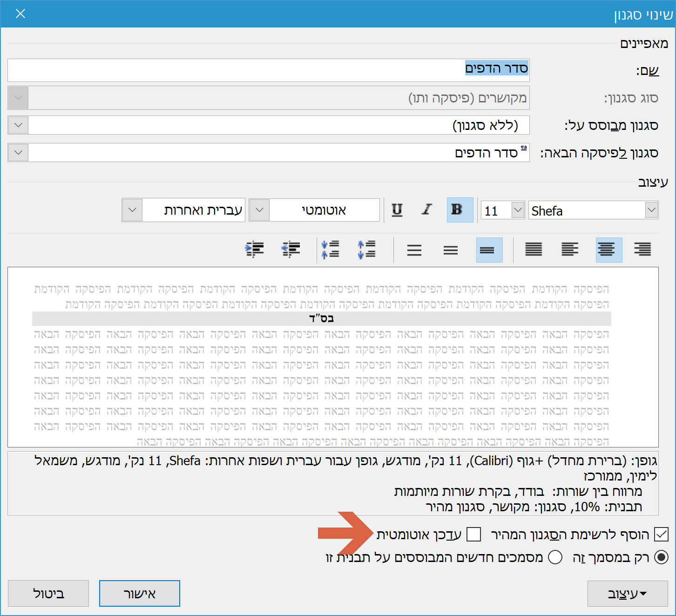Viewport: 676px width, 616px height.
Task: Select center alignment icon
Action: (609, 250)
